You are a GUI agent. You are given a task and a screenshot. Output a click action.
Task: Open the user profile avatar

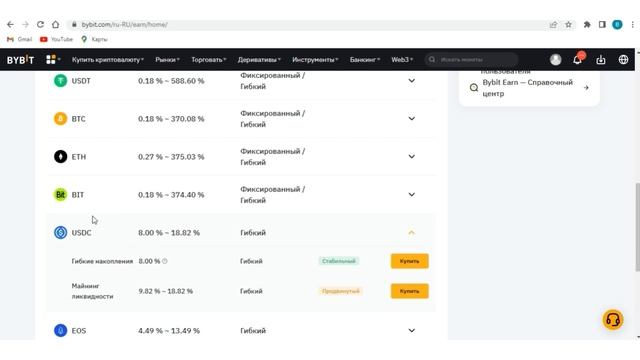[555, 60]
